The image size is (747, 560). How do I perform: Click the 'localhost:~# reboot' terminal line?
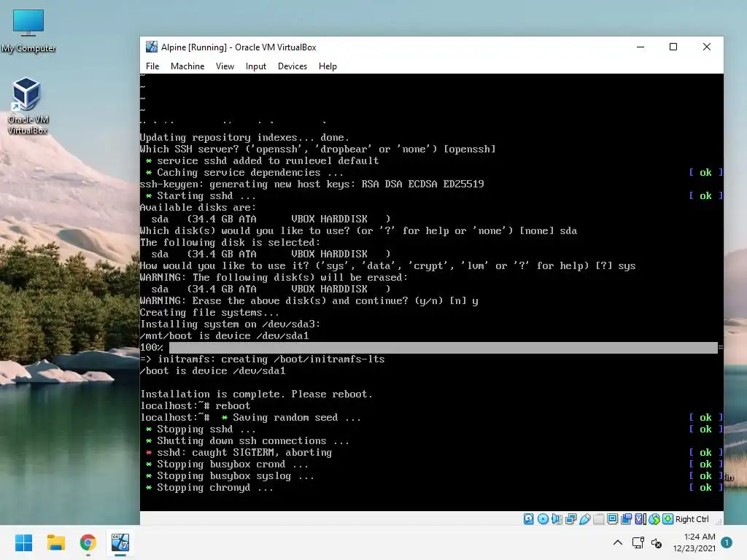tap(196, 405)
